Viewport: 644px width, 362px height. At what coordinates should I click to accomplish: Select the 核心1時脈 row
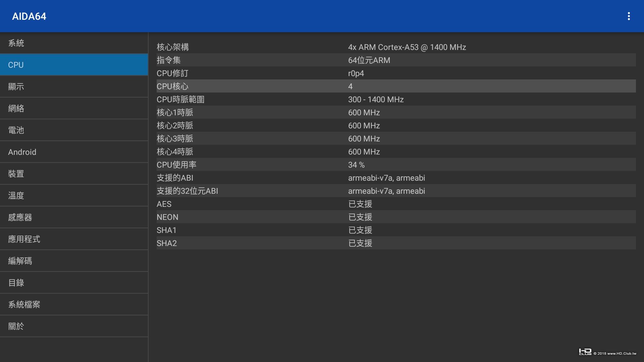(396, 112)
